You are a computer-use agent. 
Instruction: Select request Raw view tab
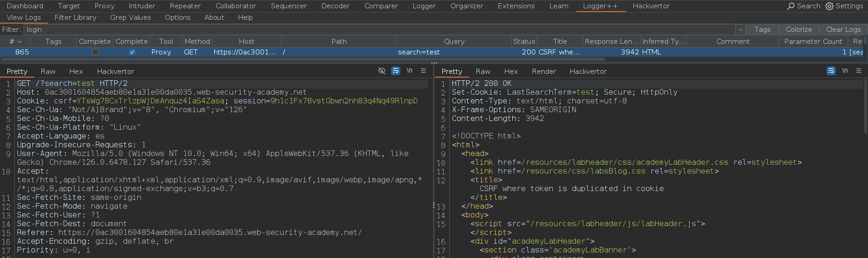coord(48,72)
